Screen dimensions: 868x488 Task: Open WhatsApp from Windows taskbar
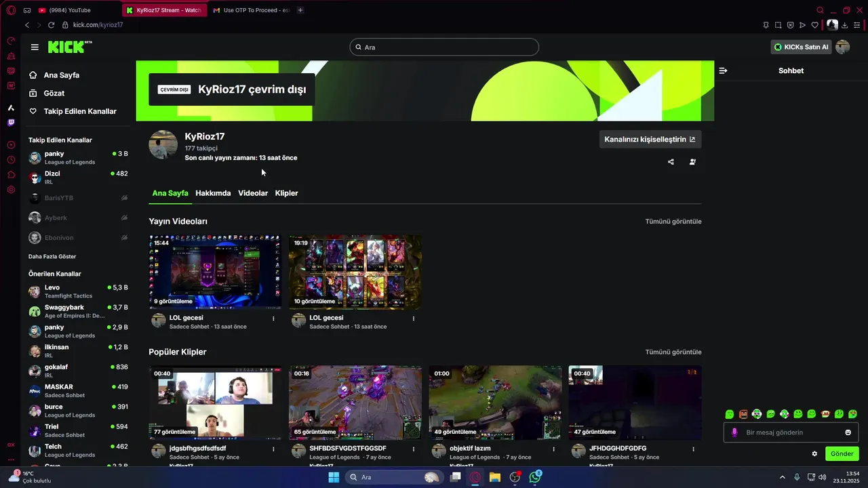pos(535,477)
